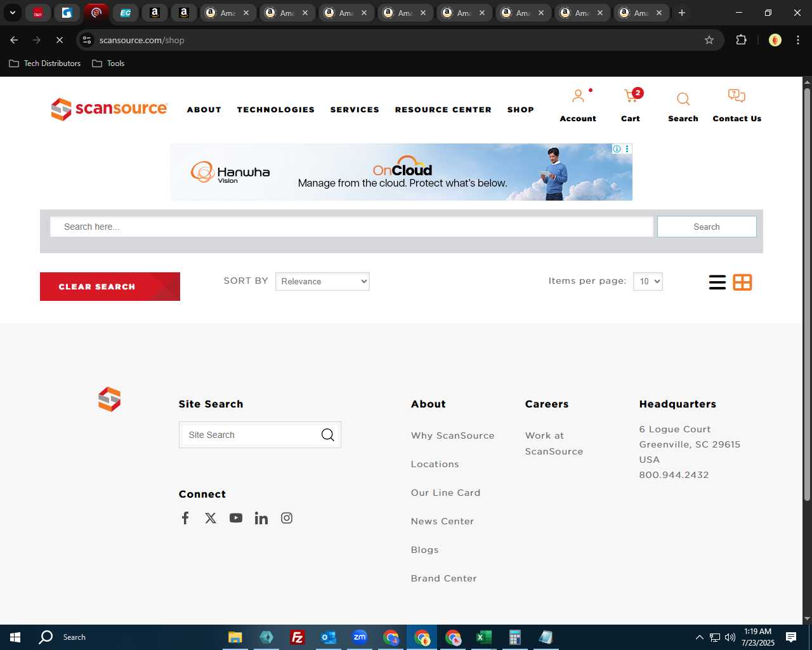Switch to list view icon
The height and width of the screenshot is (650, 812).
(x=717, y=282)
